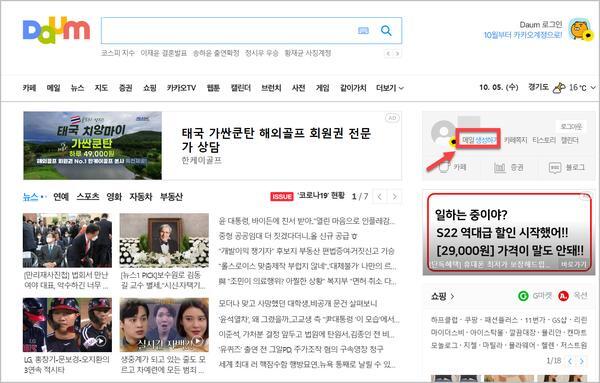The image size is (600, 383).
Task: Open 같이가치 in top navigation
Action: pos(353,88)
